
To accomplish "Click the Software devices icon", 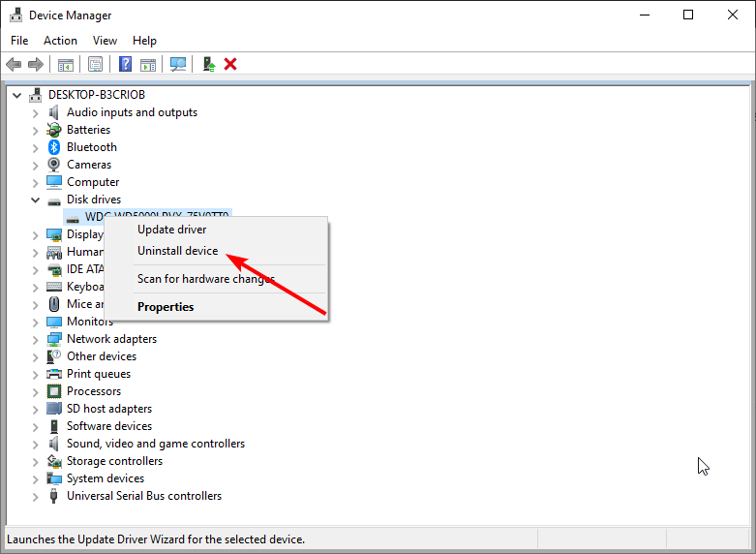I will [54, 426].
